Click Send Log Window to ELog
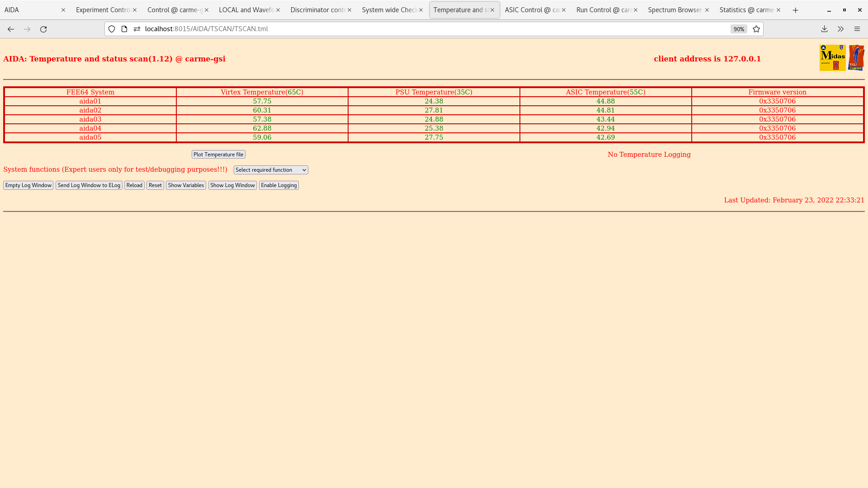 [89, 185]
